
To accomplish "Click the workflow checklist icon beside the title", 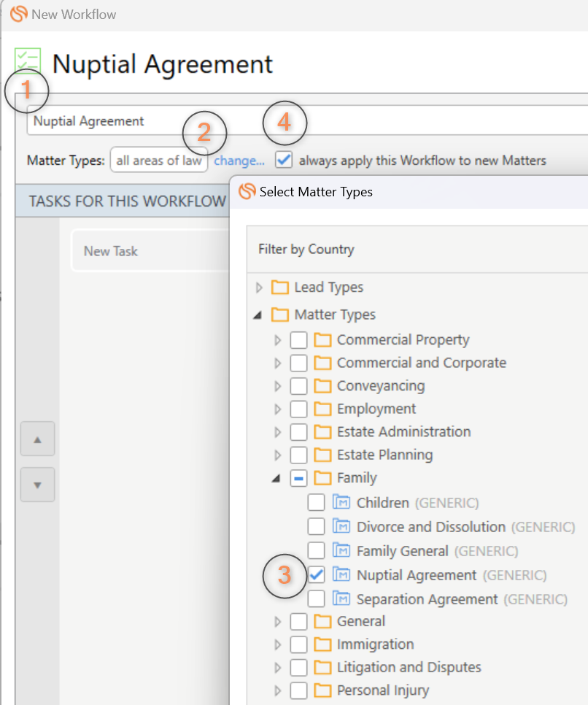I will coord(28,61).
